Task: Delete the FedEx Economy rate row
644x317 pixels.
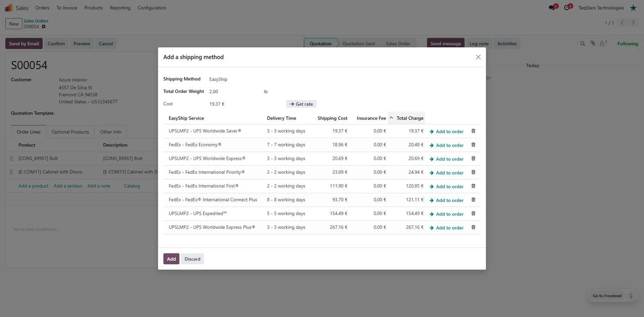Action: click(473, 145)
